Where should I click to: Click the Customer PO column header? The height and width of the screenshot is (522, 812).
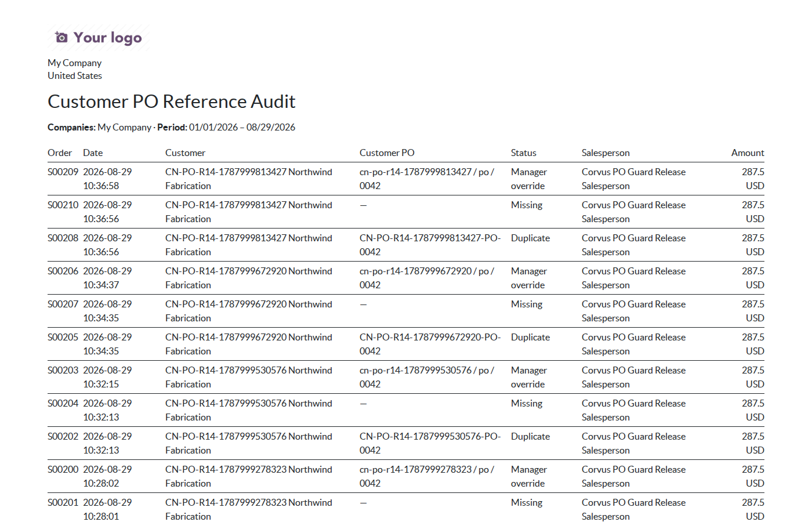[387, 153]
